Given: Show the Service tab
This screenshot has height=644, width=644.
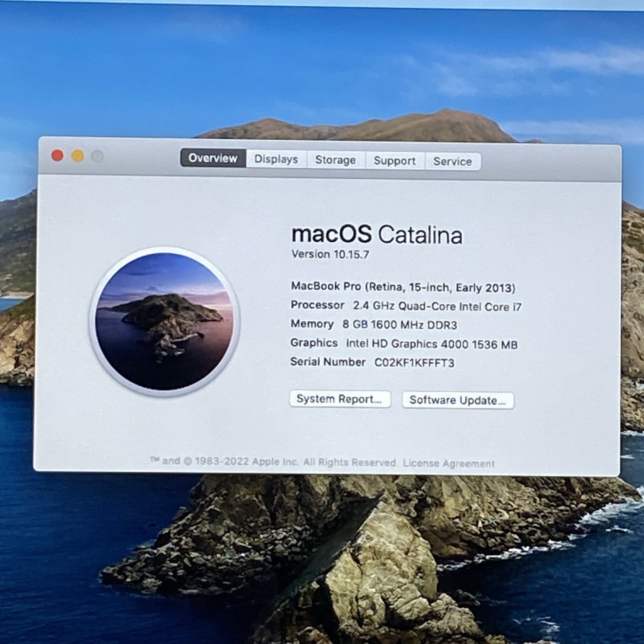Looking at the screenshot, I should pyautogui.click(x=452, y=162).
